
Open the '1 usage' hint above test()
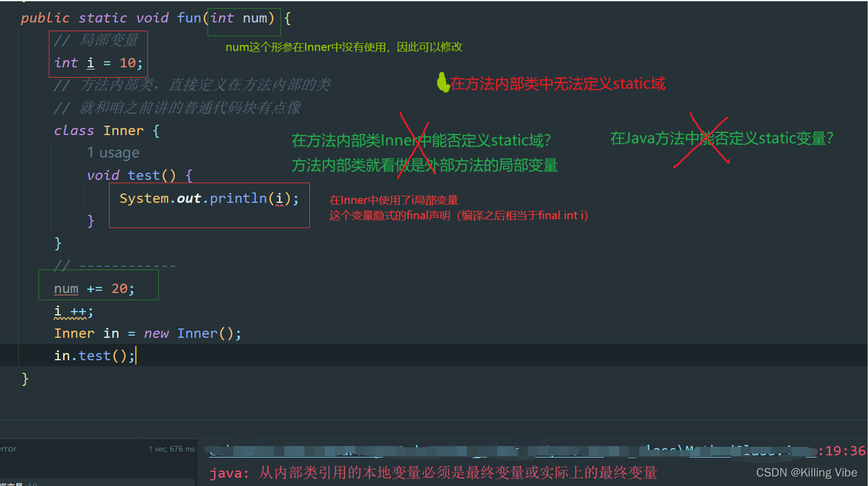(x=113, y=153)
